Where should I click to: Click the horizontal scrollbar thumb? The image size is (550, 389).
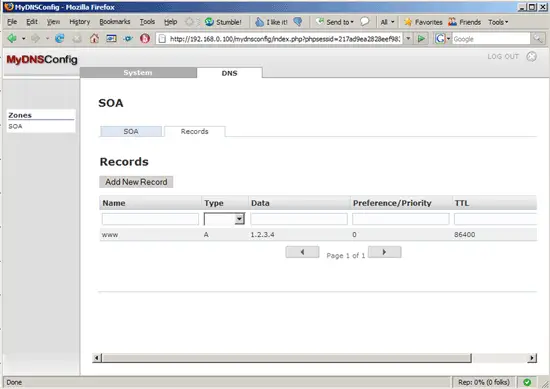pyautogui.click(x=287, y=358)
